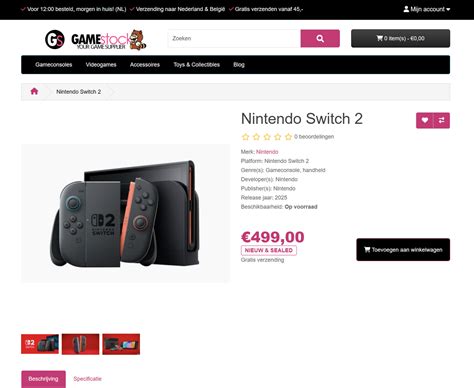Viewport: 474px width, 388px height.
Task: Select the first rating star
Action: point(246,137)
